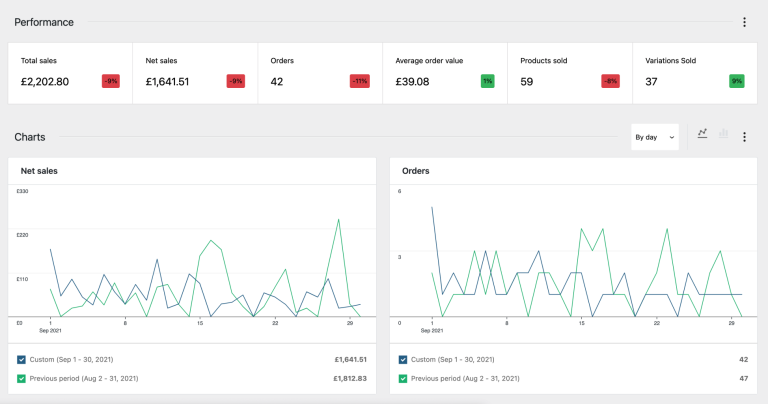
Task: Open the Net sales performance card
Action: coord(195,73)
